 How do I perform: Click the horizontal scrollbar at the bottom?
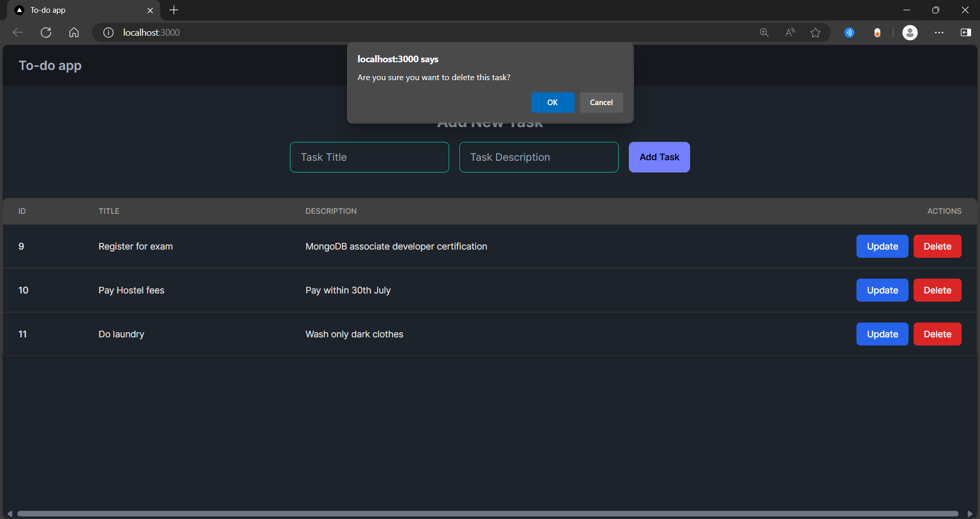(488, 514)
